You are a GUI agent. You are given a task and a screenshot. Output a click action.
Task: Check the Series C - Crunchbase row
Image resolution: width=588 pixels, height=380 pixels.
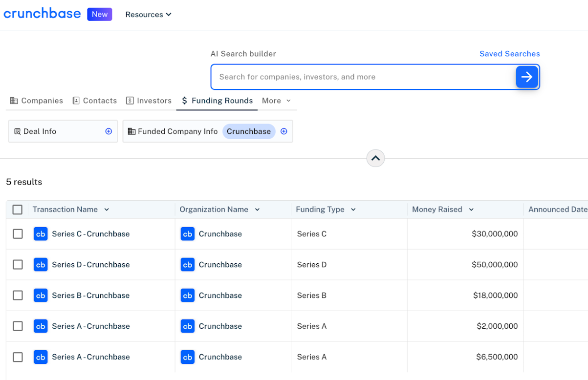[18, 234]
